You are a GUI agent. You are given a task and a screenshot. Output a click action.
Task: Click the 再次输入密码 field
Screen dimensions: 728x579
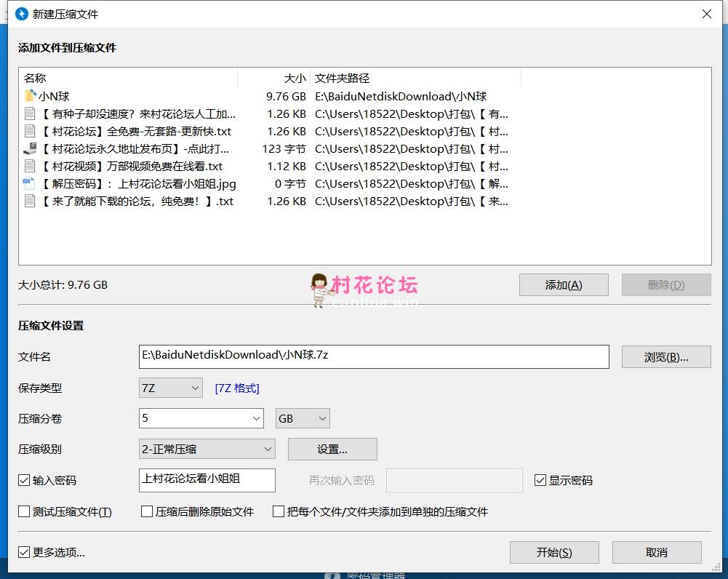(455, 480)
